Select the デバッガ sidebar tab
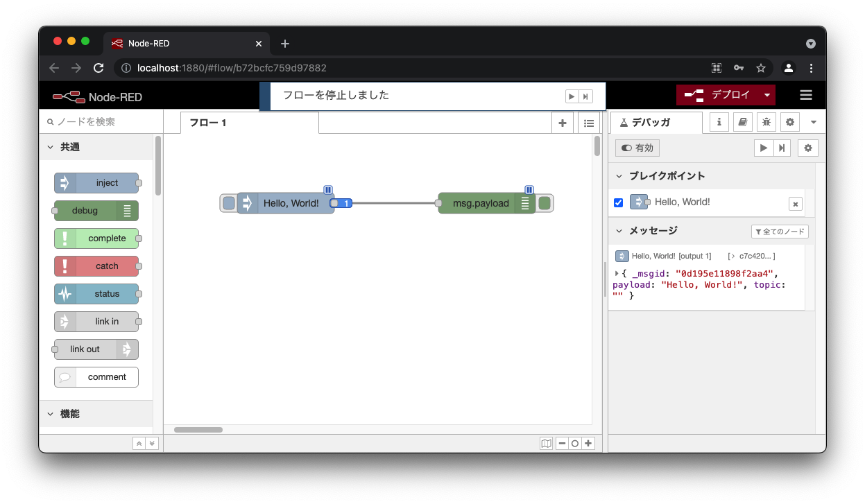The image size is (865, 504). [656, 123]
